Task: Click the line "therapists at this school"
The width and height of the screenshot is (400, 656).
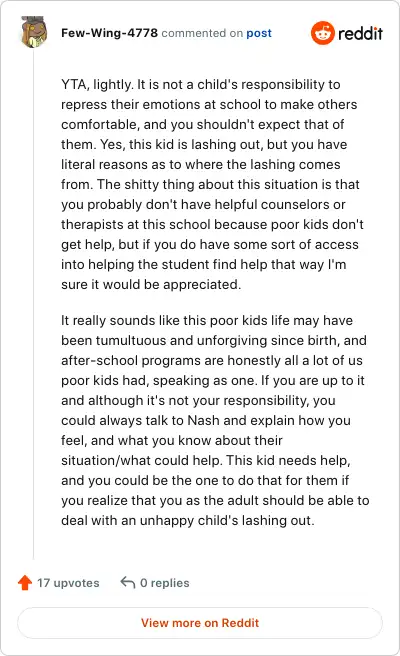Action: point(213,224)
